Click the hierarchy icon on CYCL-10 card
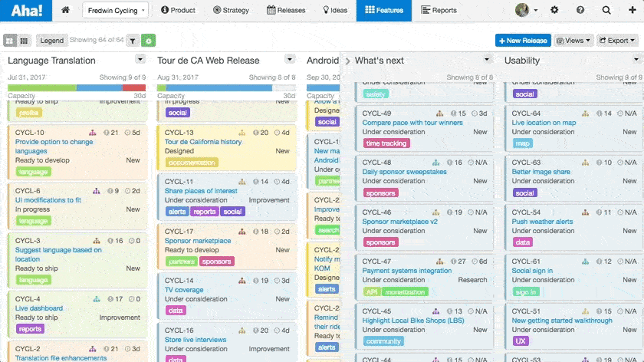This screenshot has width=644, height=362. point(93,133)
